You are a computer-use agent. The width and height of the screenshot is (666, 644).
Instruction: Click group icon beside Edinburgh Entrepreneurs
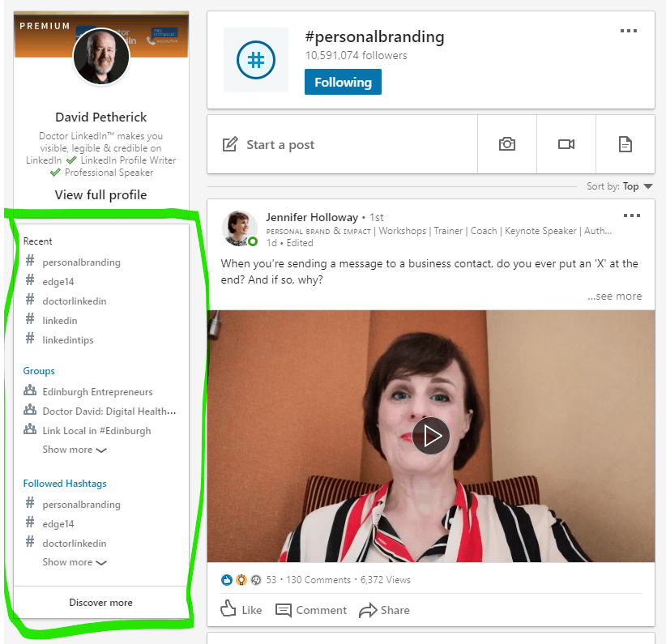pyautogui.click(x=30, y=390)
